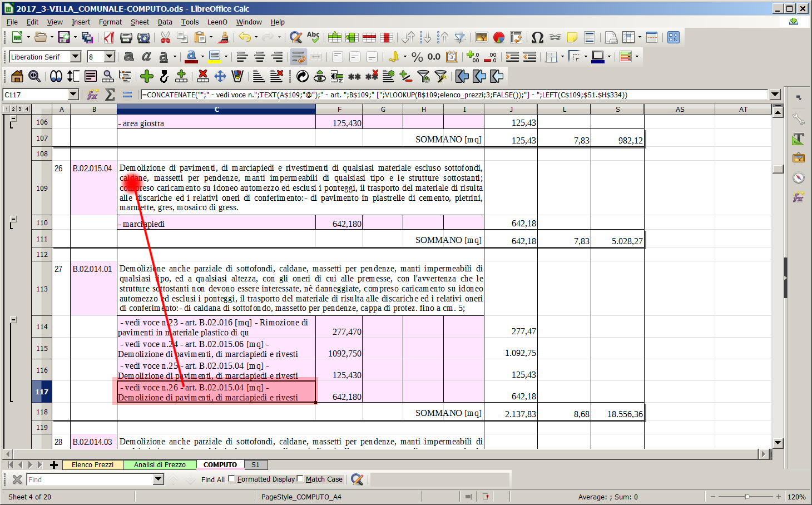Collapse the outline group at row 106
The image size is (812, 505).
click(13, 118)
